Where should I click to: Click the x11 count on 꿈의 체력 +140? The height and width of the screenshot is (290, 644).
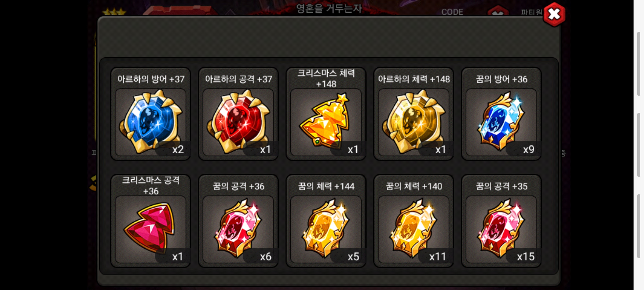click(x=438, y=256)
